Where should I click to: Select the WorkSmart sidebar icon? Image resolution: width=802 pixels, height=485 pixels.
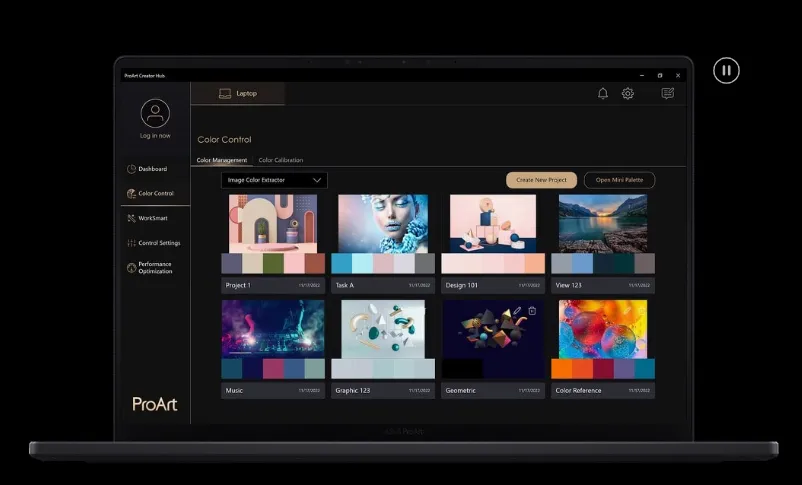pyautogui.click(x=131, y=218)
